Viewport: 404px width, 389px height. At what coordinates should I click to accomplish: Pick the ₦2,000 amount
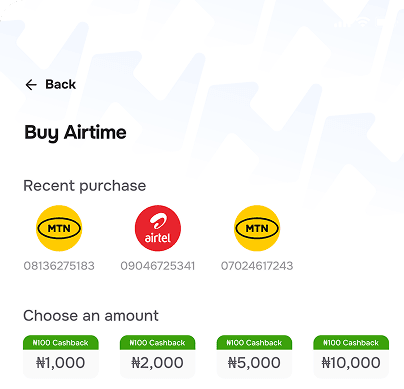point(158,363)
